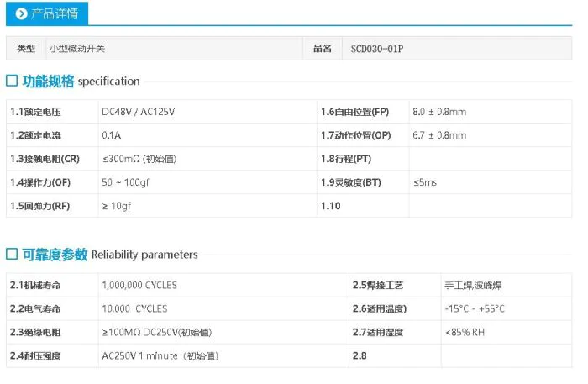Click the product name SCD030-01P
The width and height of the screenshot is (588, 384).
point(376,49)
